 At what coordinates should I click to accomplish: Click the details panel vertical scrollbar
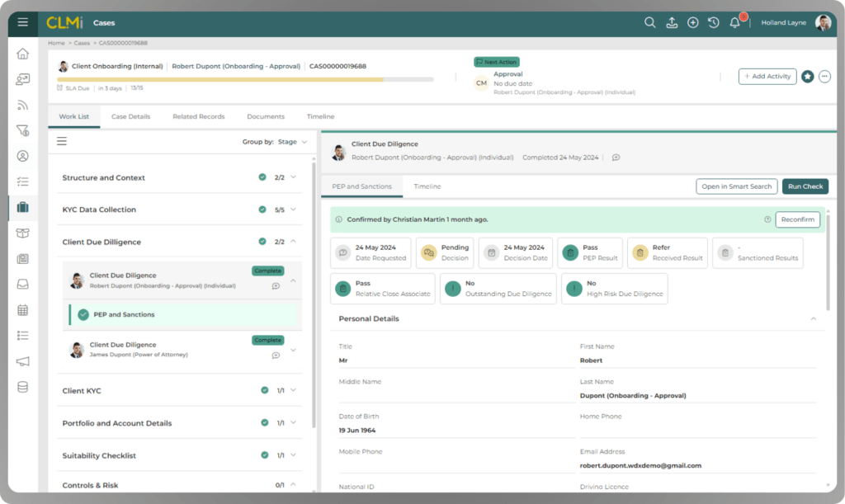tap(828, 261)
